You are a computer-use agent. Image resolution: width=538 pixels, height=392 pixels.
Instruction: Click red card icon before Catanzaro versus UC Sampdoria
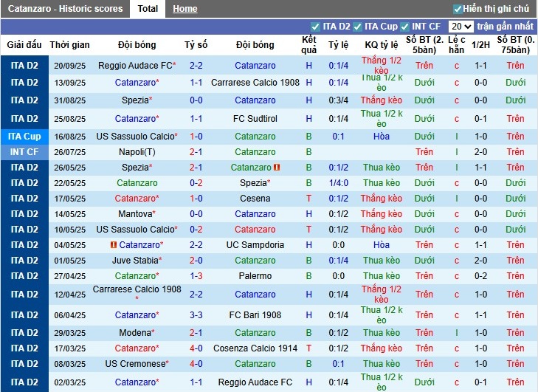[x=114, y=245]
